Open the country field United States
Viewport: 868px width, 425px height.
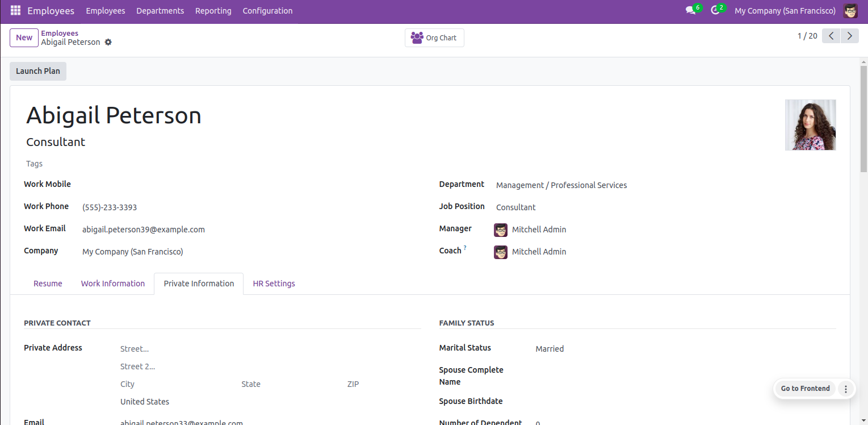(270, 402)
